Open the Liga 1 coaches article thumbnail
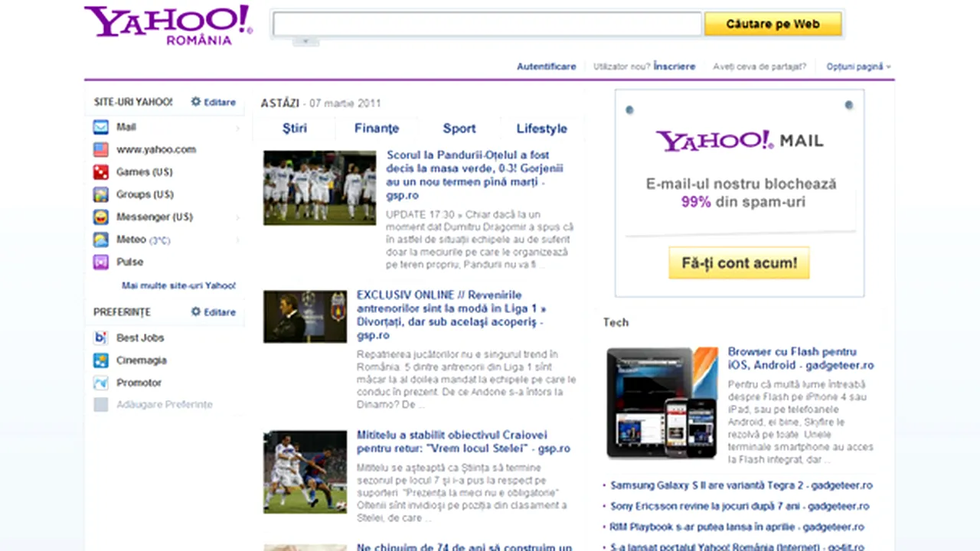980x551 pixels. click(305, 317)
